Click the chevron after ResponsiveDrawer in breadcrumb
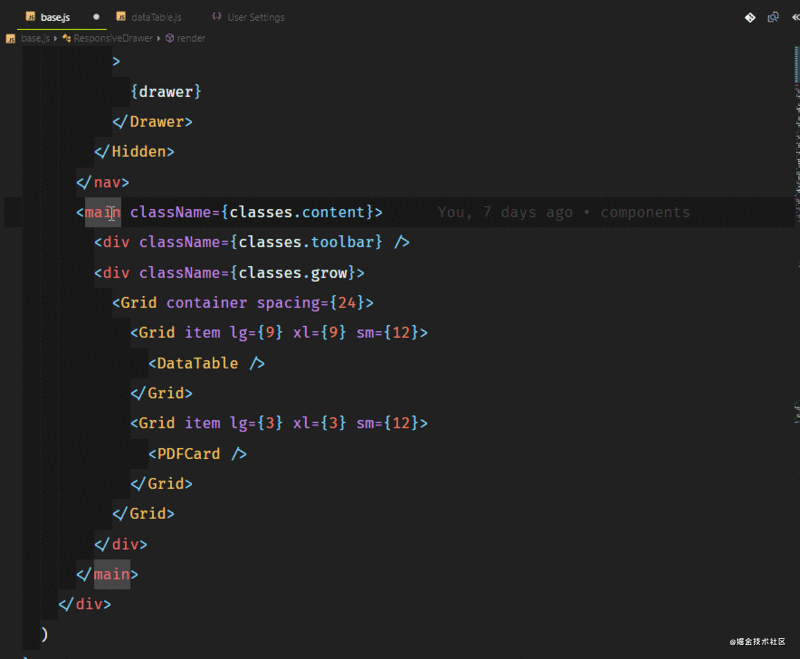Viewport: 800px width, 659px height. pos(158,38)
